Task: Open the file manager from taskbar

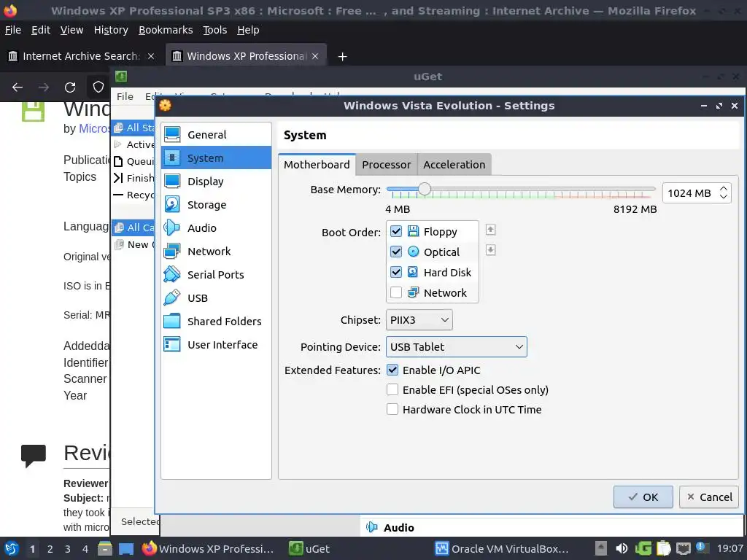Action: [105, 548]
